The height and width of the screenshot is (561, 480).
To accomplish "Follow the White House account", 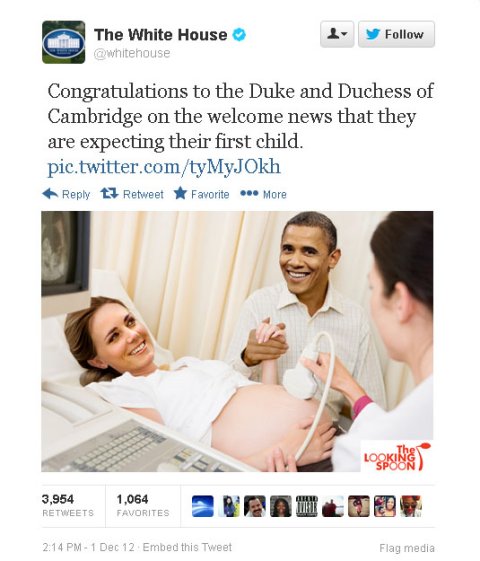I will [x=396, y=34].
